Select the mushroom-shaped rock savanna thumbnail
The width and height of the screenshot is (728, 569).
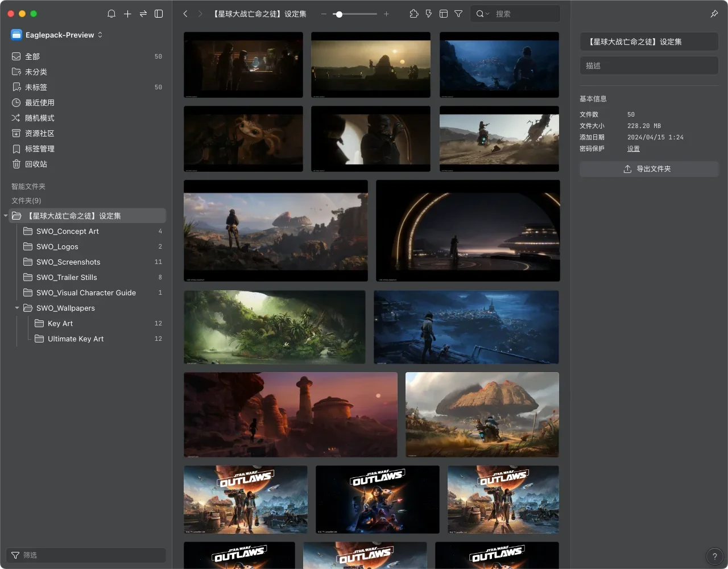pos(482,415)
